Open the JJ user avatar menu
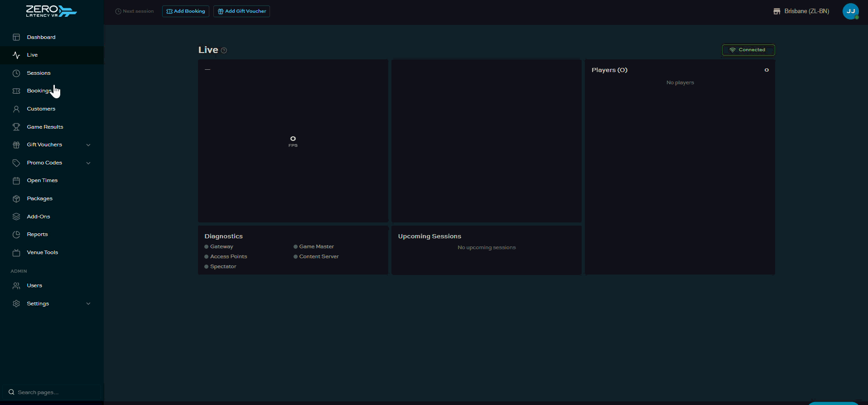The height and width of the screenshot is (405, 868). pyautogui.click(x=850, y=11)
